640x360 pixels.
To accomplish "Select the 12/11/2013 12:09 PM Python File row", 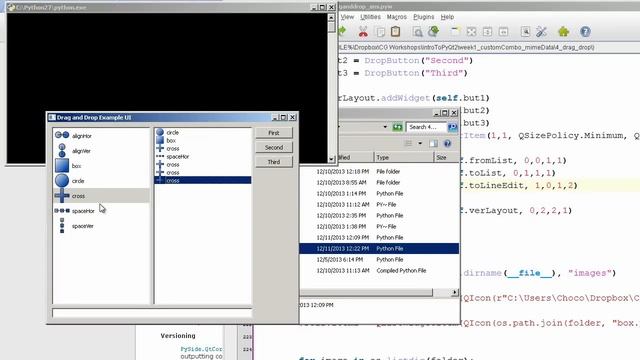I will [379, 237].
